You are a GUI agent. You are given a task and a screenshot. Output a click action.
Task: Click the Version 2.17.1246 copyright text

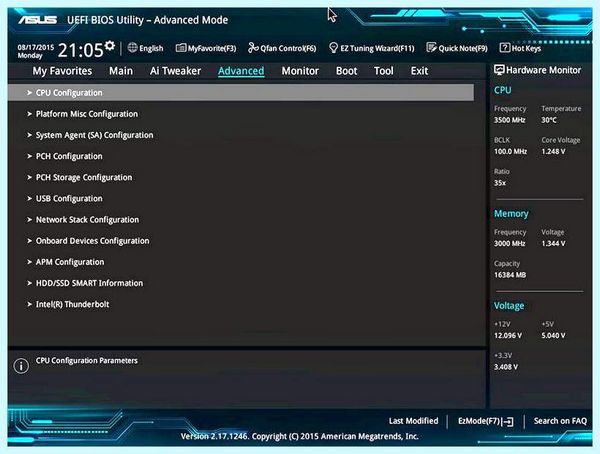(300, 436)
